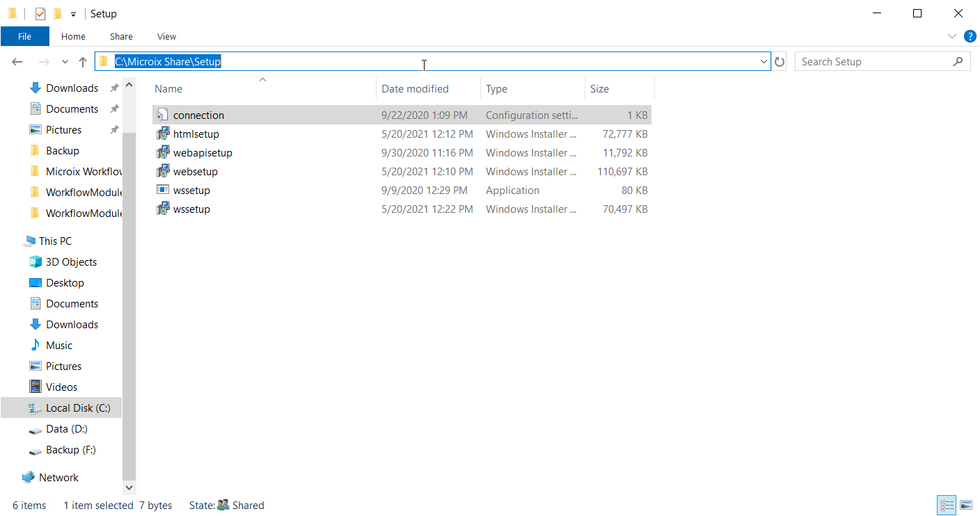Open the Share ribbon tab
This screenshot has height=516, width=980.
point(121,36)
